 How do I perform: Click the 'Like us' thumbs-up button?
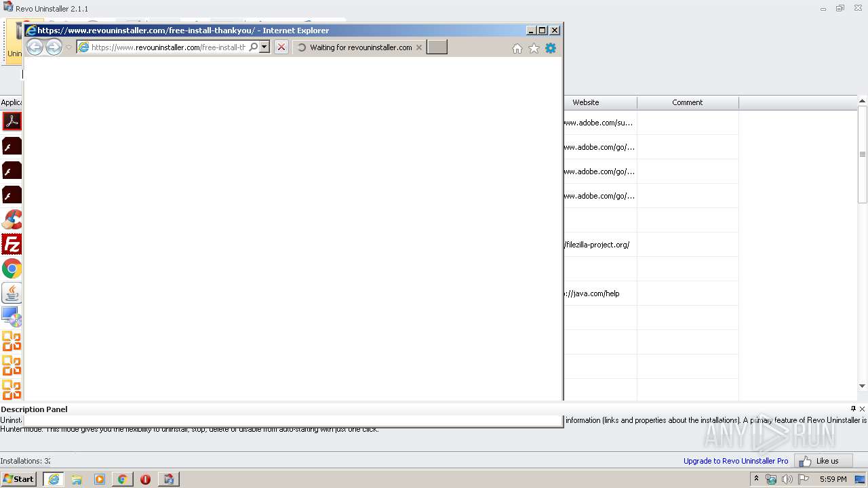coord(823,461)
